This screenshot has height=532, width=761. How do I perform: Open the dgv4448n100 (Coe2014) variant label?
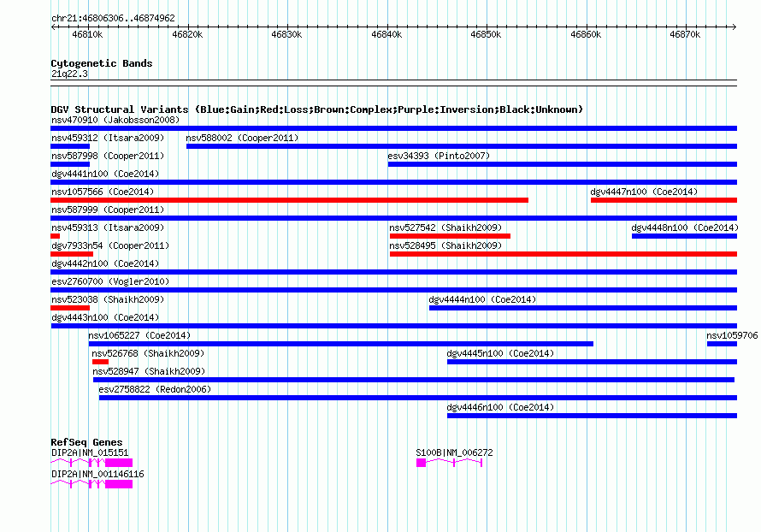click(x=685, y=228)
